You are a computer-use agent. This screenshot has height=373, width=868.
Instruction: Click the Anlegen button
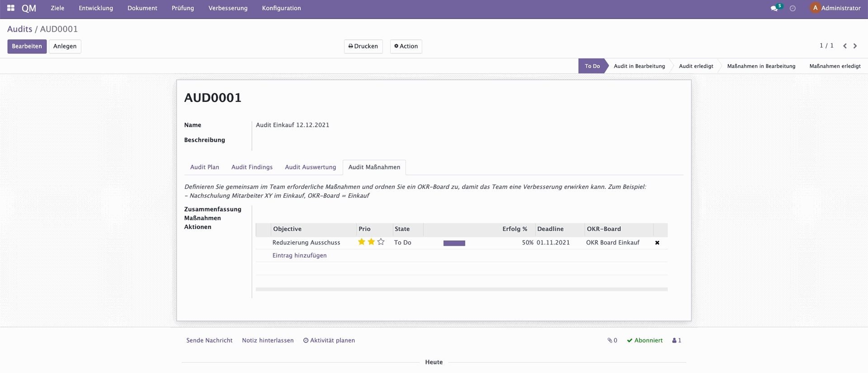coord(65,46)
